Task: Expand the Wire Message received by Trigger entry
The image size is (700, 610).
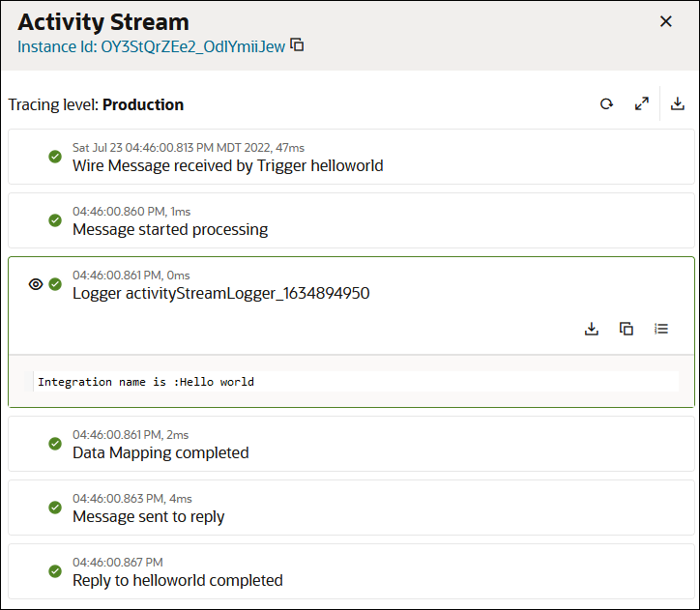Action: [227, 165]
